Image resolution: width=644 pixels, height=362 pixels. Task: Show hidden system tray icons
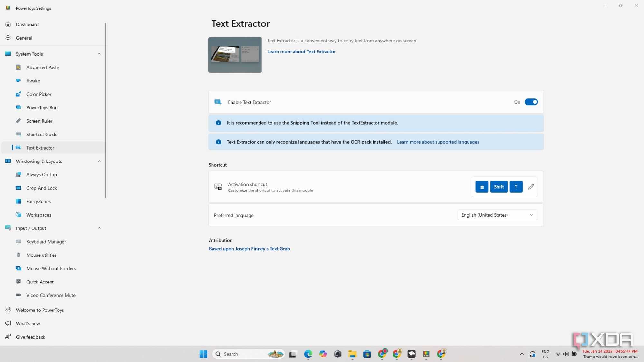click(x=522, y=354)
